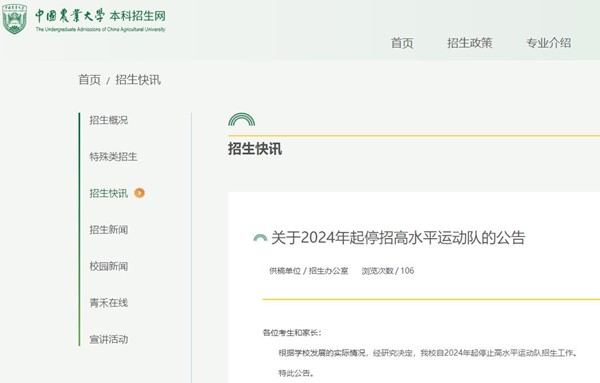600x383 pixels.
Task: Click the paragraph starting 根据学校发展的实际情况
Action: (x=428, y=353)
